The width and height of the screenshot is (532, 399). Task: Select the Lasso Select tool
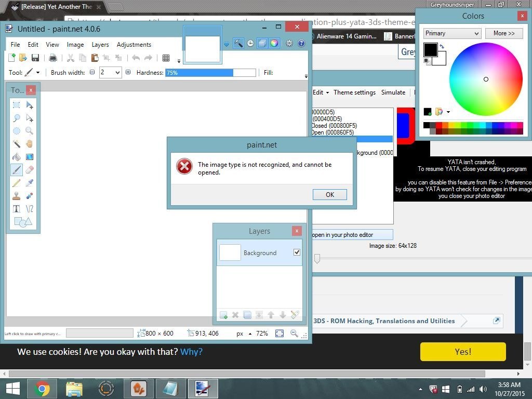click(16, 118)
